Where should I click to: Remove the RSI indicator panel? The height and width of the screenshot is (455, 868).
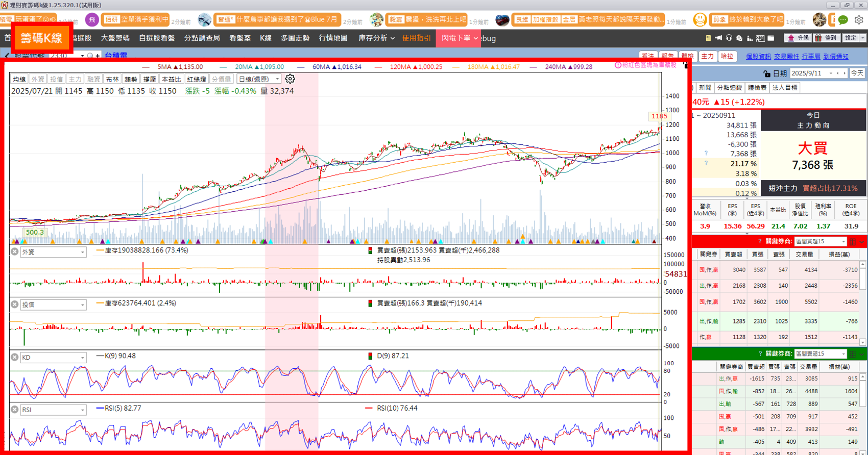[x=15, y=410]
